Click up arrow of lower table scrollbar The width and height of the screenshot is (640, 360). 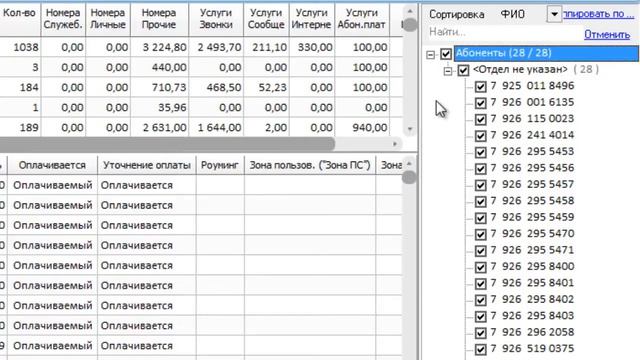point(409,164)
